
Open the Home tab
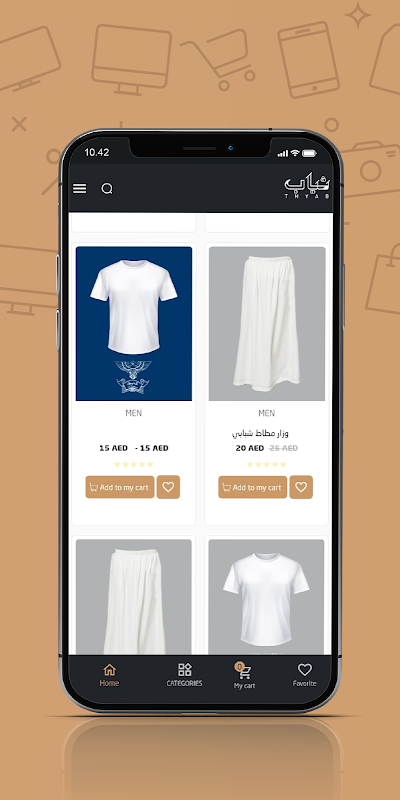pos(109,676)
